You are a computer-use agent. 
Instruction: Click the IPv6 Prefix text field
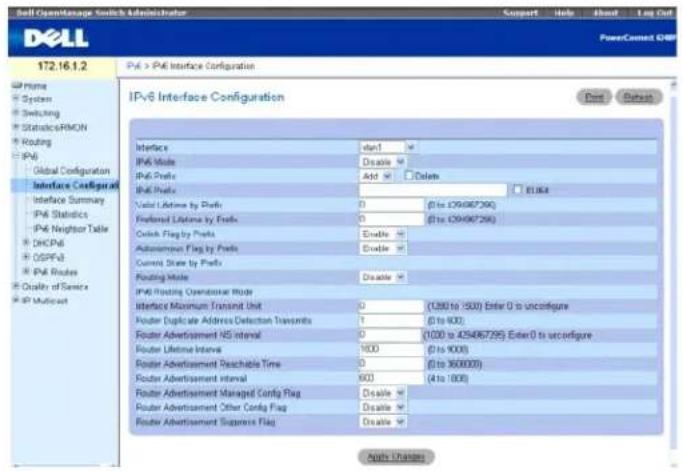tap(433, 190)
